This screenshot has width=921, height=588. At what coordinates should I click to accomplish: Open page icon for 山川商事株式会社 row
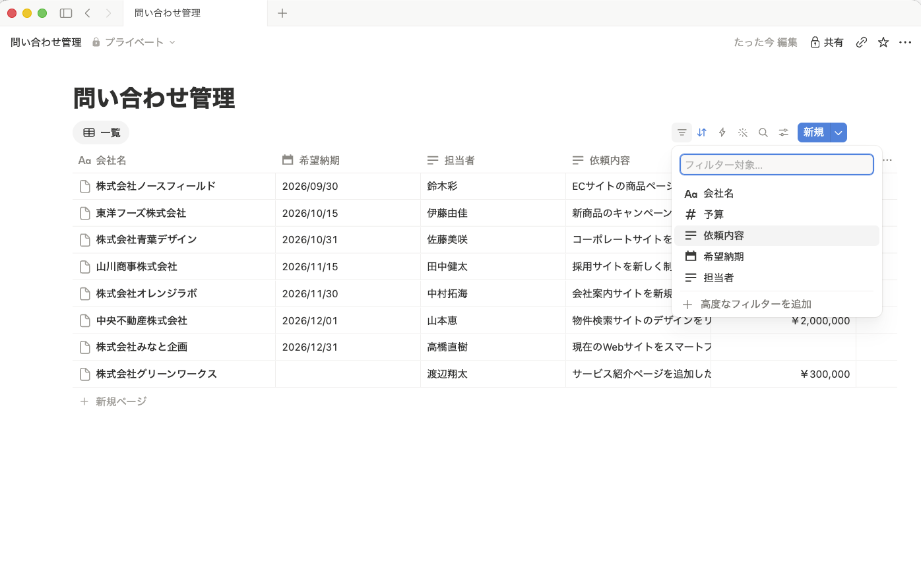click(x=85, y=267)
